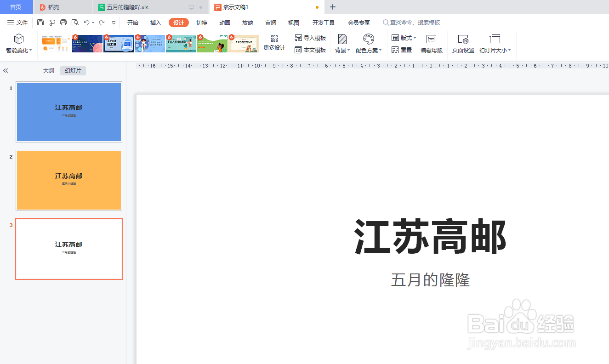Screen dimensions: 609x364
Task: Apply the first orange-white design template
Action: [x=56, y=44]
